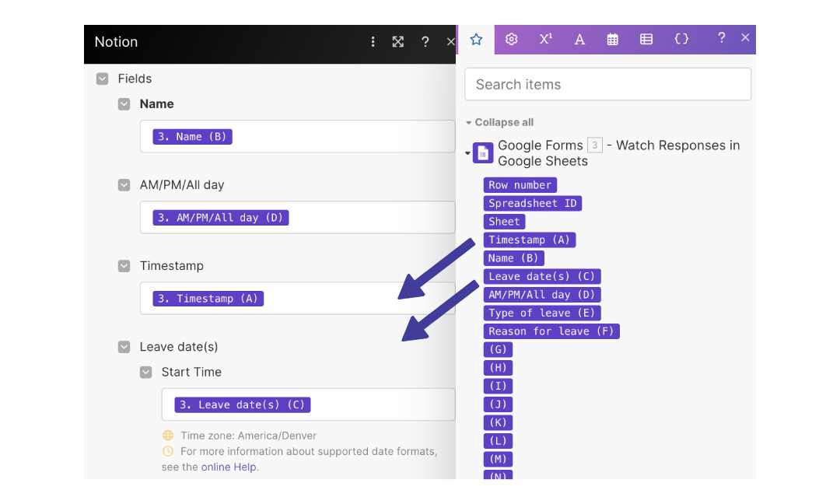Open the variables curly braces tab
The image size is (840, 504).
click(681, 39)
